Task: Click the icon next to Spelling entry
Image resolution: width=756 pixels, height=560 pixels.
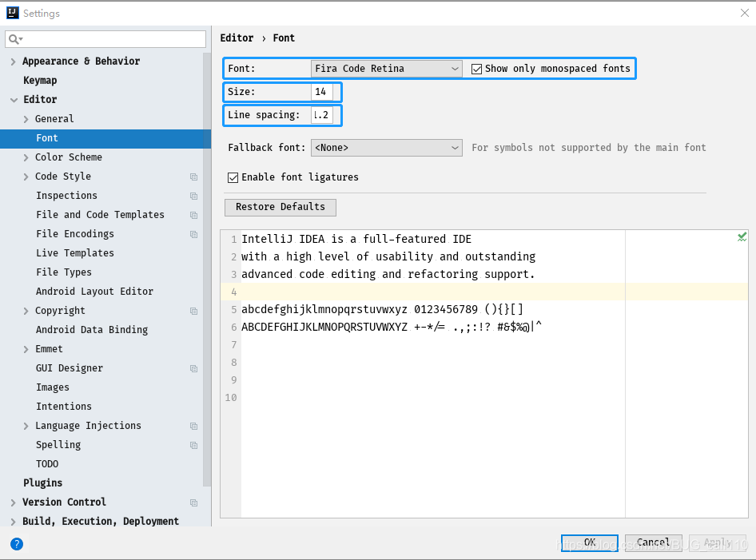Action: [x=193, y=444]
